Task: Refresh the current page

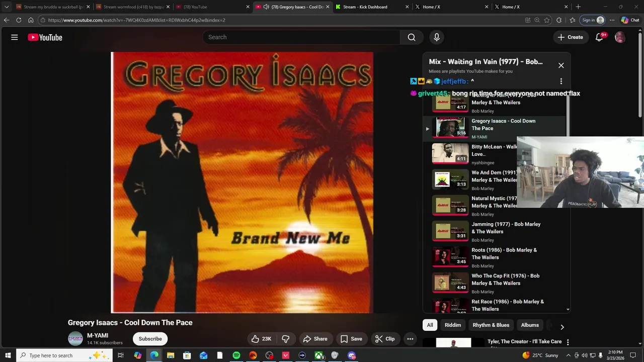Action: [19, 20]
